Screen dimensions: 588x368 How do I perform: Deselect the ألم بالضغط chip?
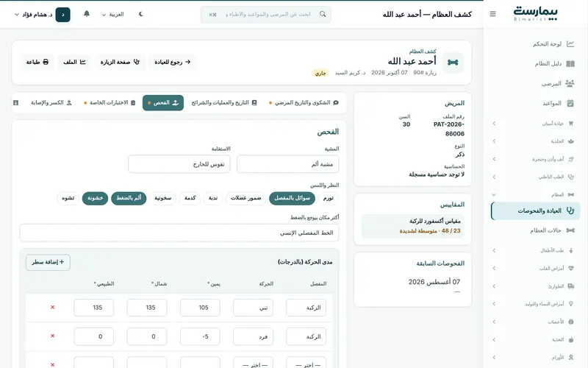pyautogui.click(x=129, y=198)
